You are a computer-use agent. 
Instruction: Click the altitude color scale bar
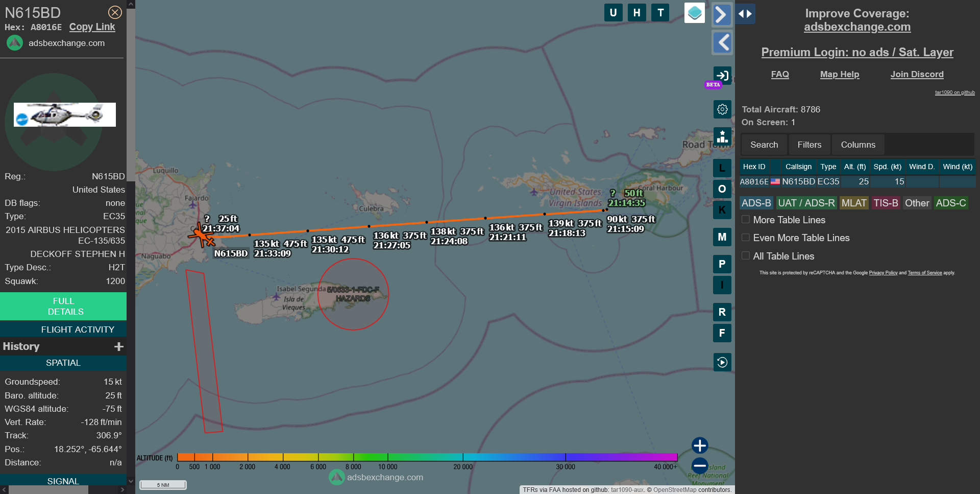[427, 457]
